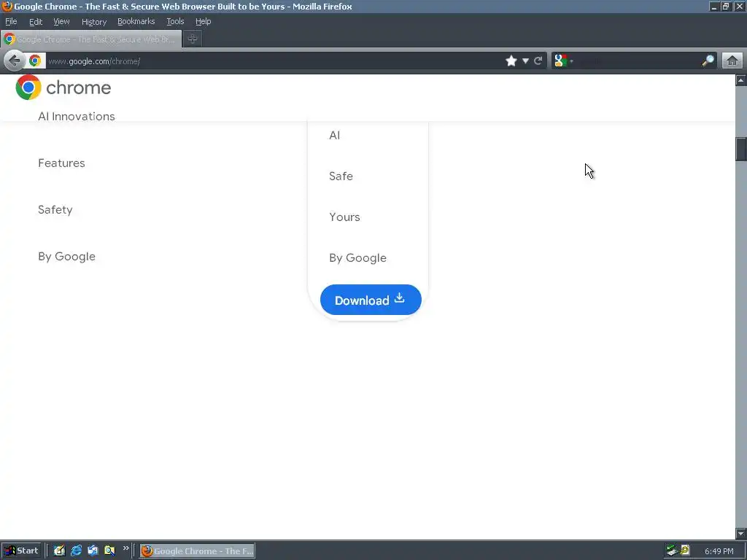747x560 pixels.
Task: Open the AI Innovations link
Action: pos(76,117)
